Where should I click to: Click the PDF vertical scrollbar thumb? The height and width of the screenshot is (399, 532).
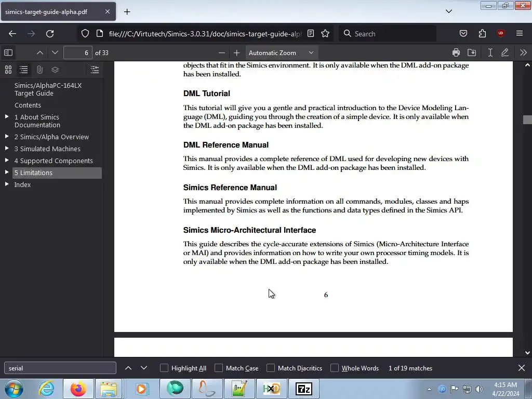(x=527, y=120)
